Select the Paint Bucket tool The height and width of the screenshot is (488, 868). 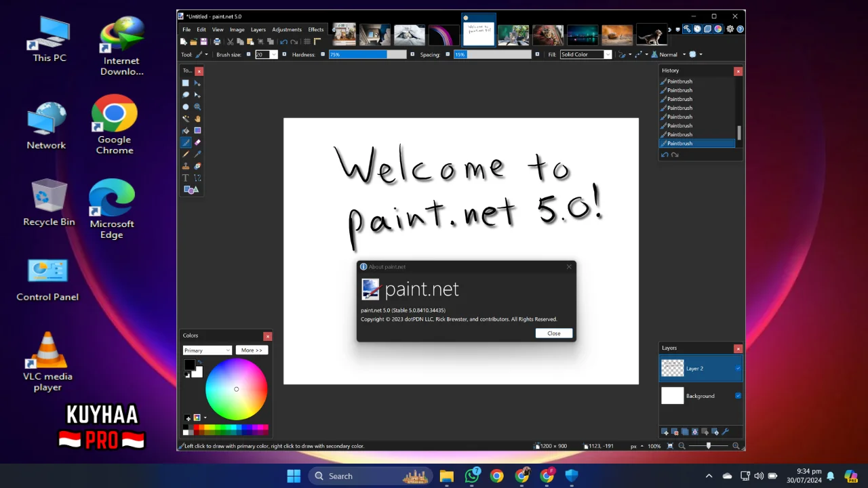coord(185,130)
